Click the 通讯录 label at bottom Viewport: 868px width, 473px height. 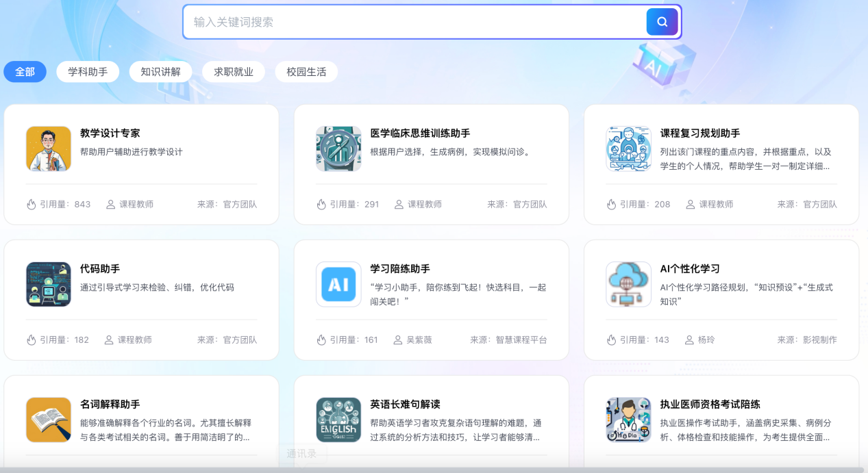click(302, 453)
